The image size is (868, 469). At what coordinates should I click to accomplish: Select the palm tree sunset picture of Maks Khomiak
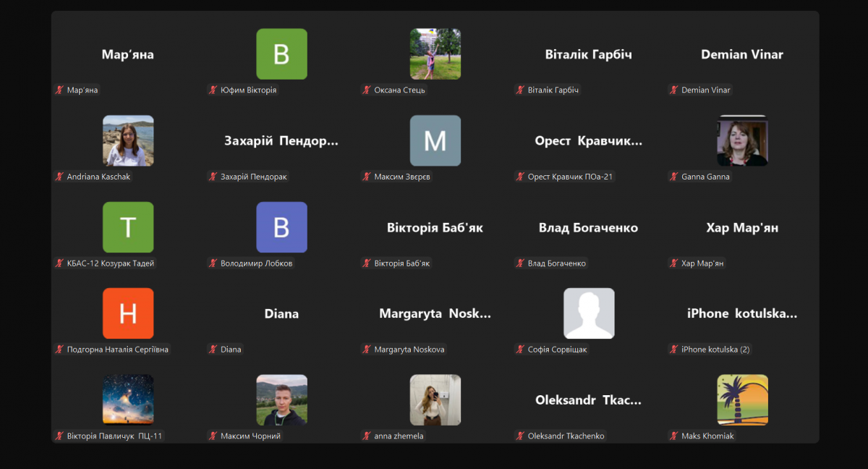pyautogui.click(x=742, y=400)
